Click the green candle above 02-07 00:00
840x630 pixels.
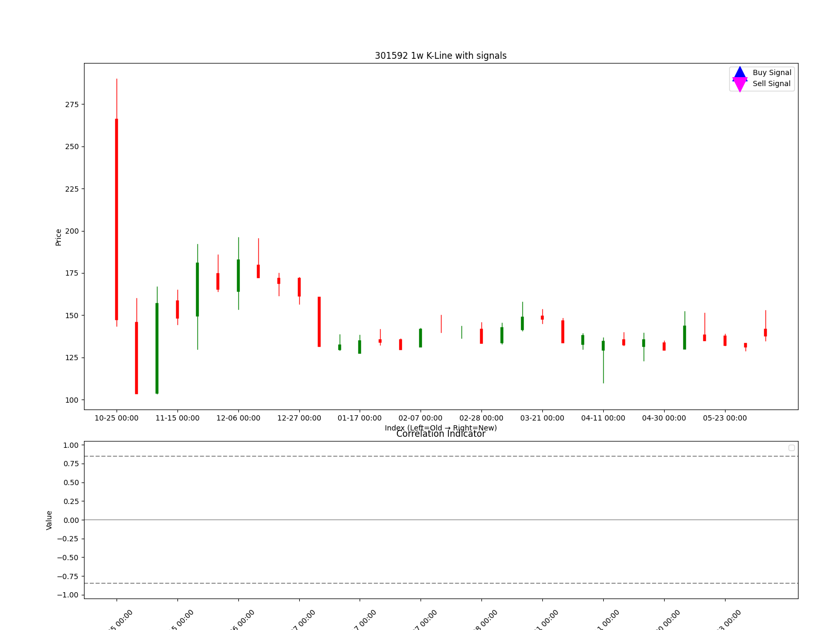tap(421, 338)
